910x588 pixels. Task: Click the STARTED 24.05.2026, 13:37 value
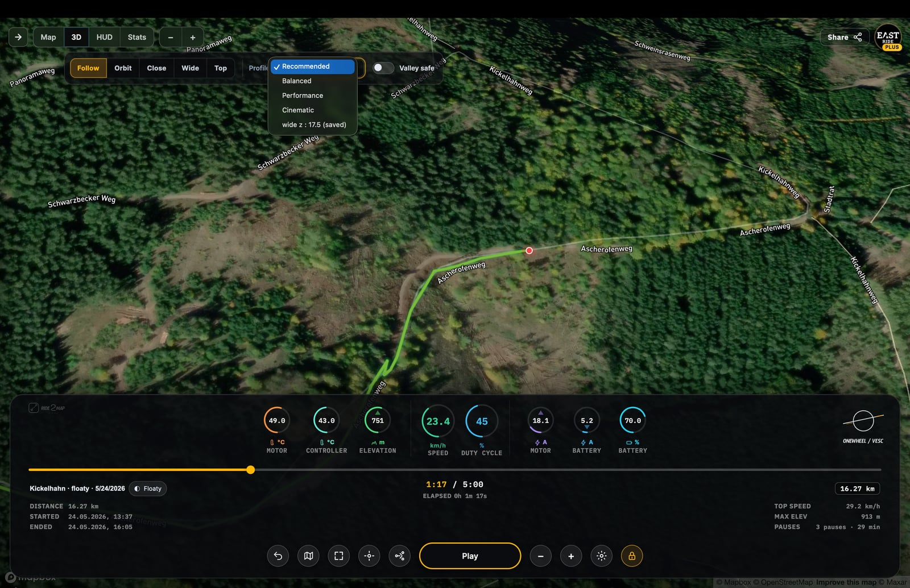point(100,517)
